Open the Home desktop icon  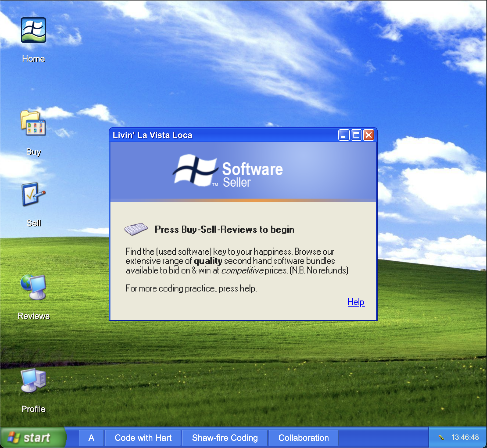click(33, 30)
